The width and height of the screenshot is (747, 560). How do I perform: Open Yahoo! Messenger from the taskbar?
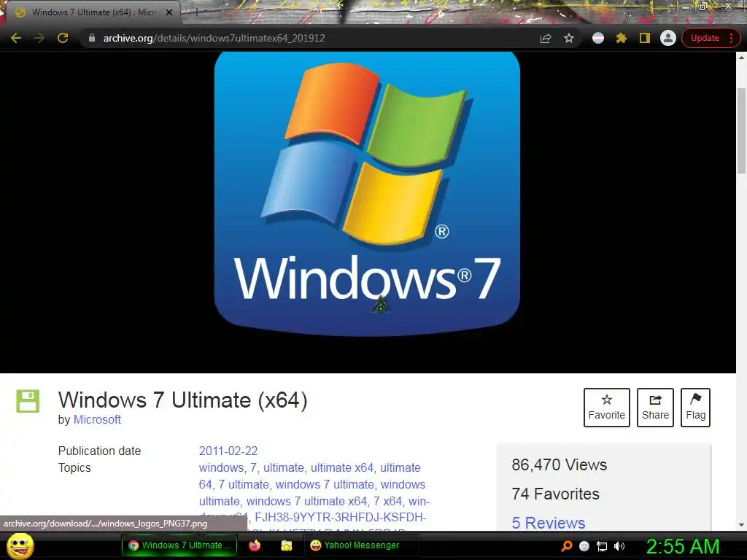click(x=360, y=545)
